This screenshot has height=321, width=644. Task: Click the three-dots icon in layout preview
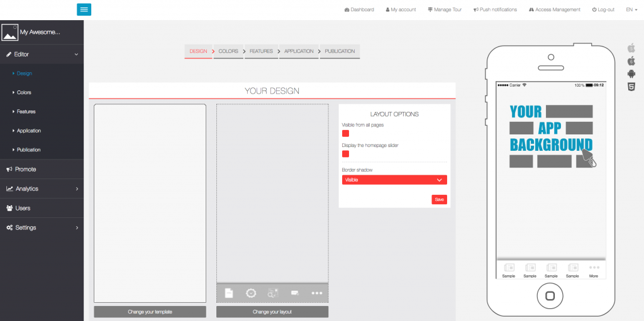point(316,293)
